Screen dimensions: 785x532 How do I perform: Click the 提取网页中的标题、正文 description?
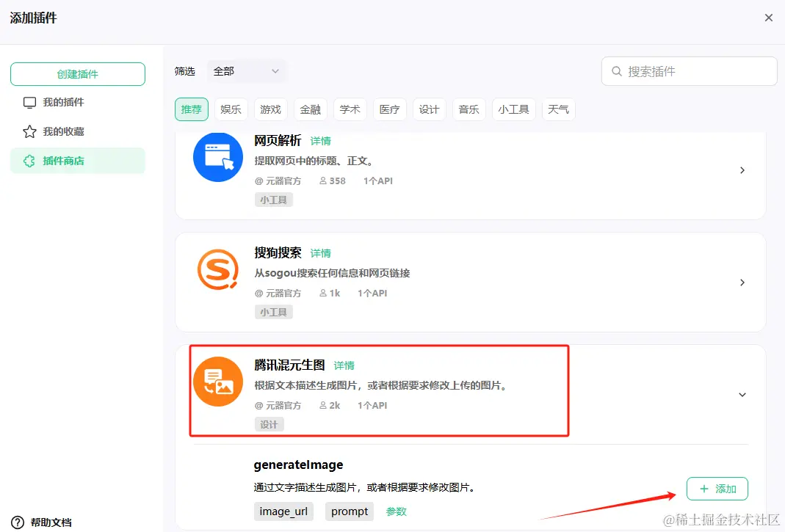click(314, 161)
